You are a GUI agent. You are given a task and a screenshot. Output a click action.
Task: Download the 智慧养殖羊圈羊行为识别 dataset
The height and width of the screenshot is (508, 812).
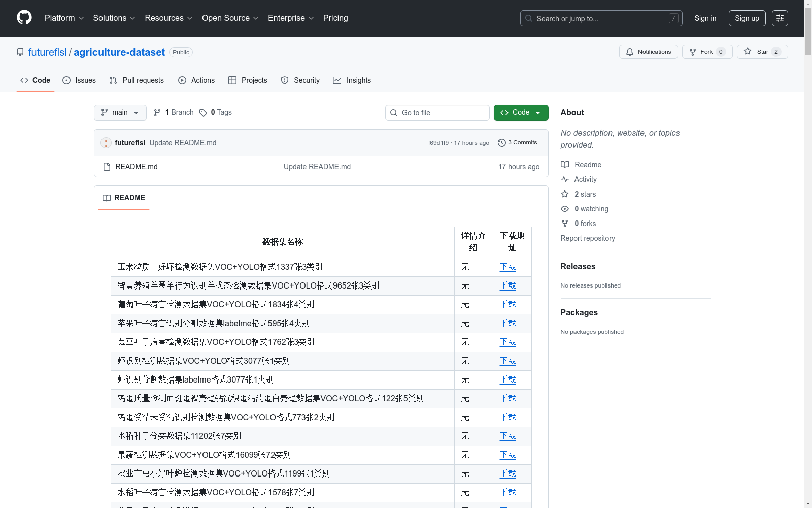coord(508,285)
